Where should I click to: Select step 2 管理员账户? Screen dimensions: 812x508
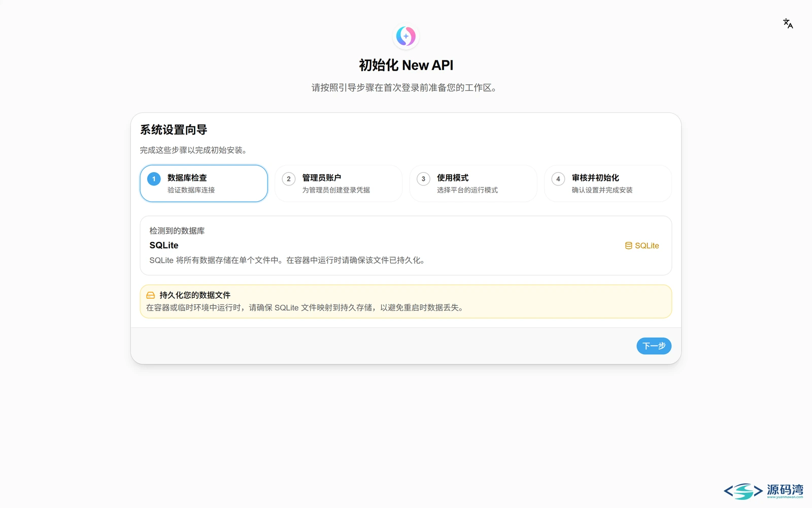[339, 183]
